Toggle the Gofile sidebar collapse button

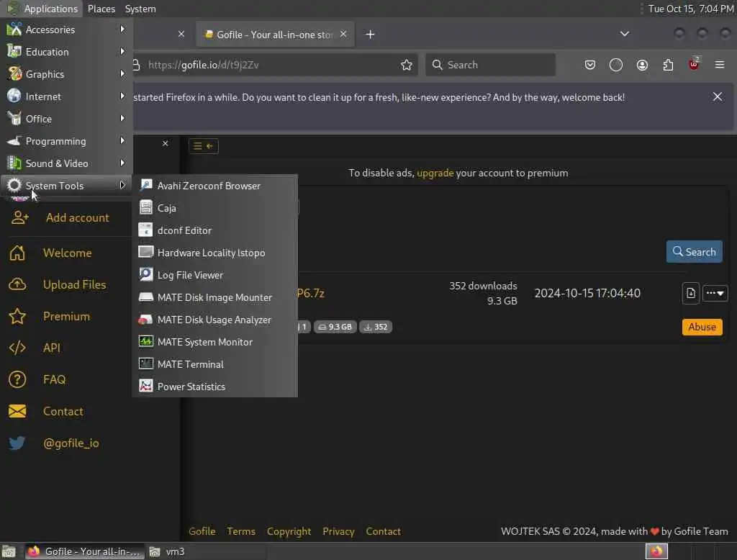click(204, 146)
